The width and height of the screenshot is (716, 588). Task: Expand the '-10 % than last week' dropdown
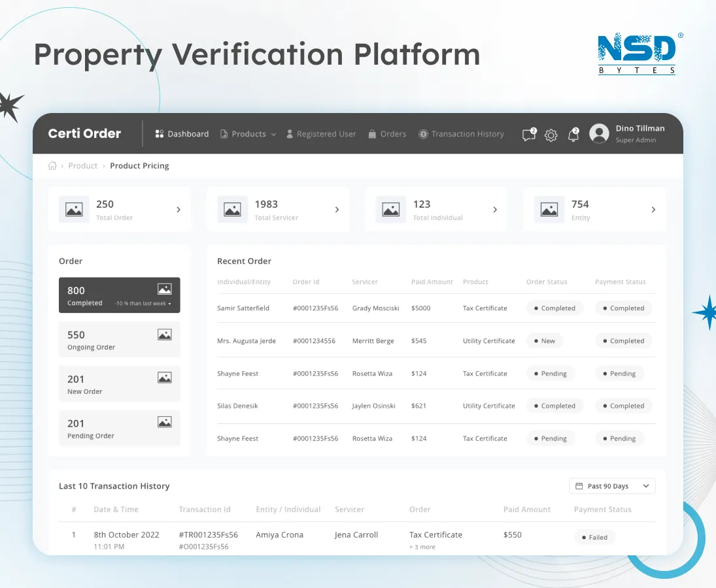(143, 303)
